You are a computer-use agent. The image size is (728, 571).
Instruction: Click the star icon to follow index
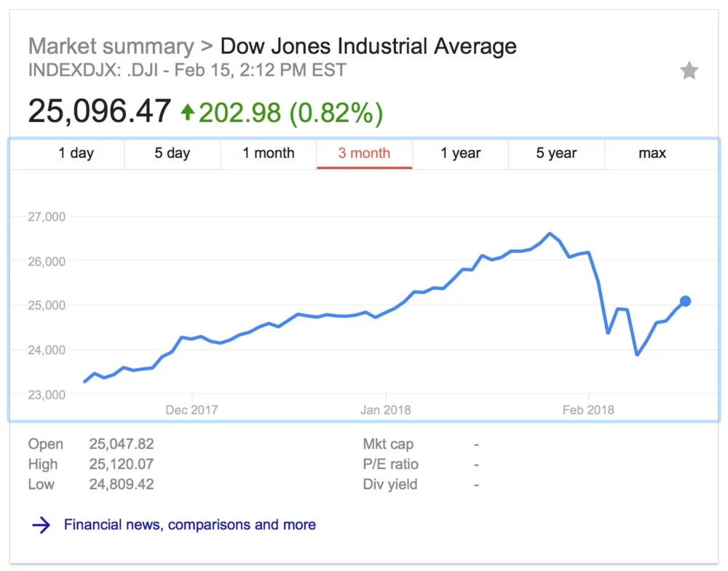coord(689,71)
